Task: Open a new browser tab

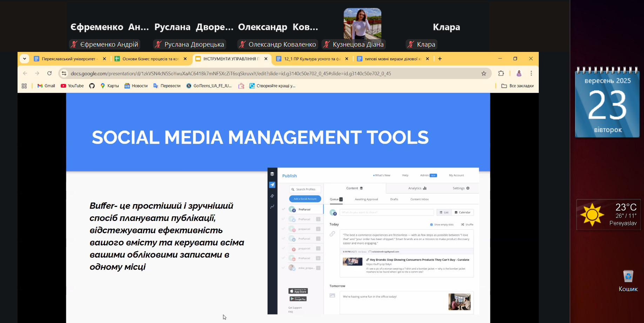Action: tap(440, 59)
